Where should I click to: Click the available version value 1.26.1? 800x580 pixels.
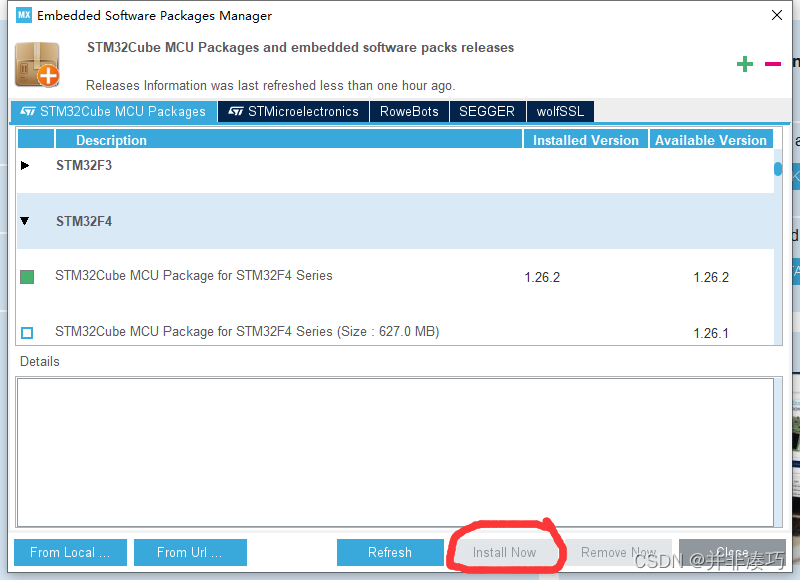pos(711,334)
